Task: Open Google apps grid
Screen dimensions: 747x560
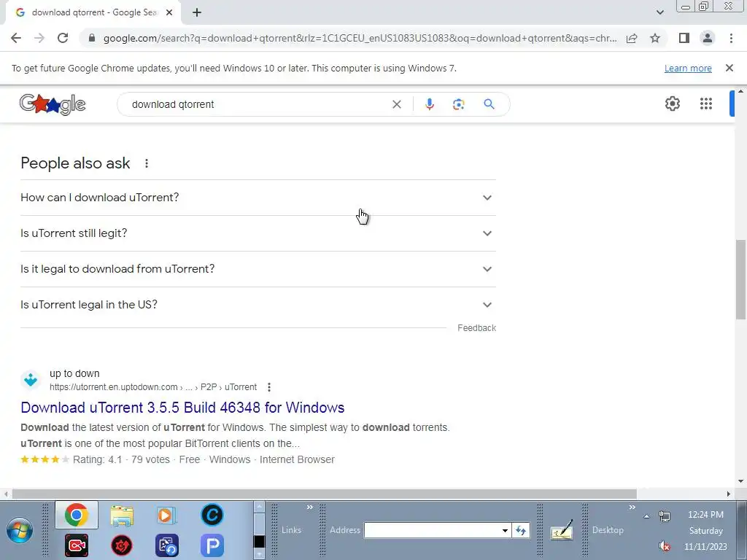Action: (x=706, y=104)
